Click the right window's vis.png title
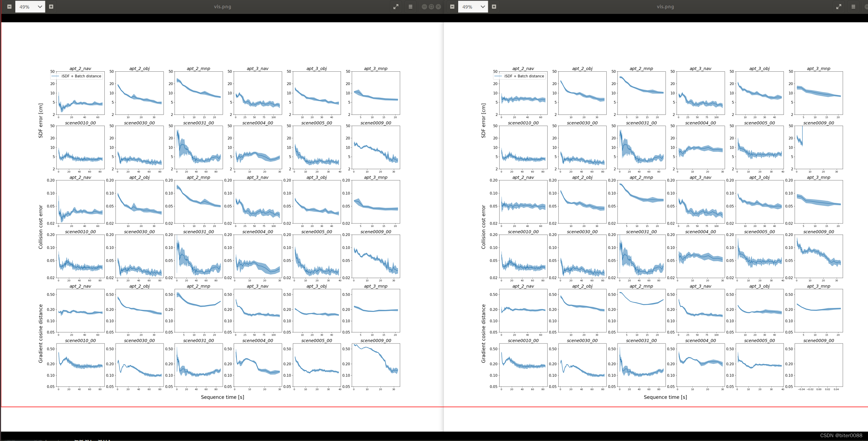This screenshot has height=441, width=868. pyautogui.click(x=666, y=7)
